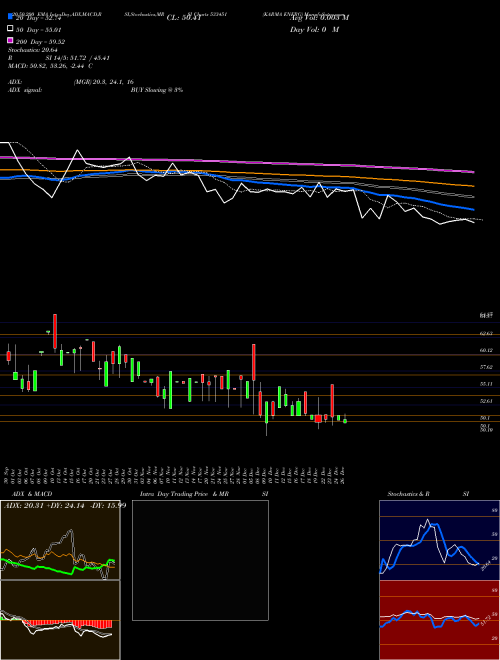The height and width of the screenshot is (660, 500).
Task: Click the white 50 Day EMA legend swatch
Action: 10,29
